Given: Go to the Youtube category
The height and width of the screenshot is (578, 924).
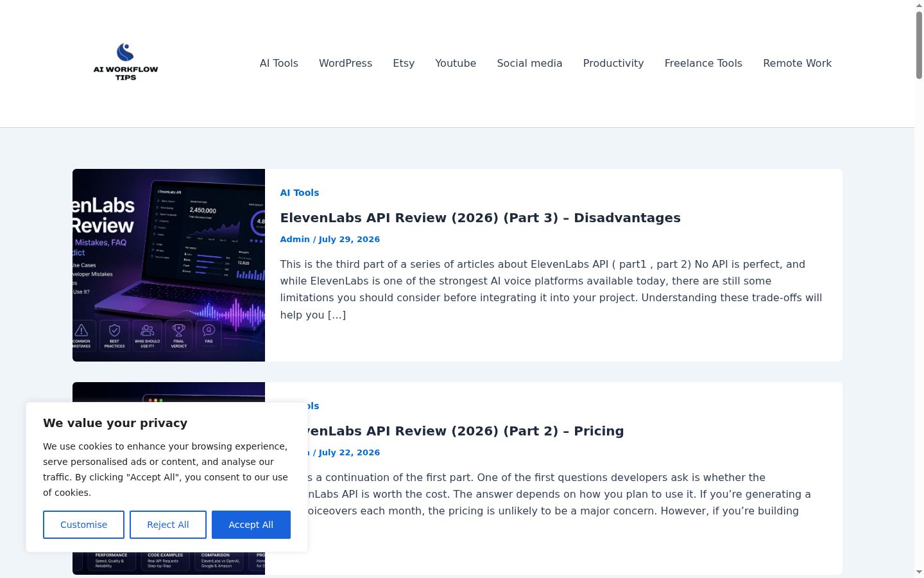Looking at the screenshot, I should click(x=456, y=63).
